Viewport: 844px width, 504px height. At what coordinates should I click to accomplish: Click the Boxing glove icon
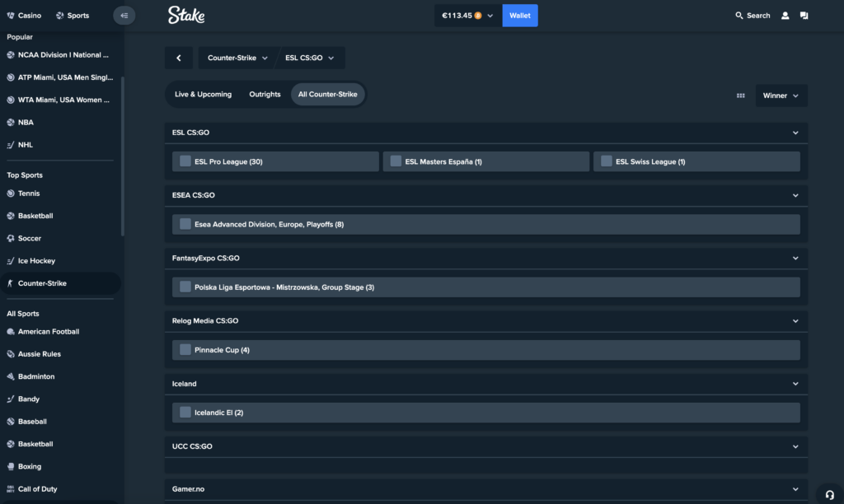(10, 467)
